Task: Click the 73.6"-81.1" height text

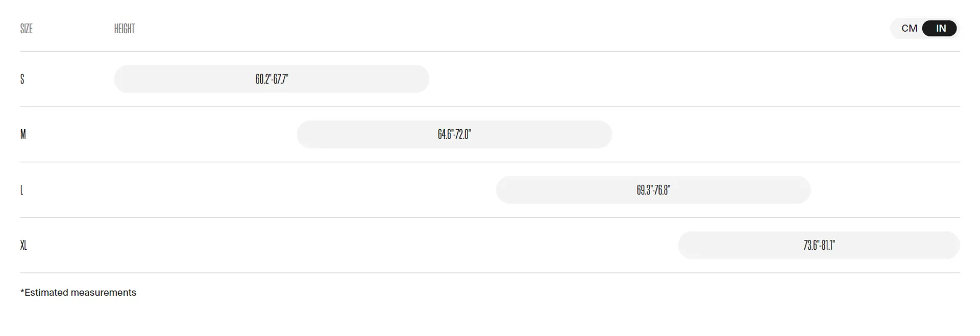Action: (x=819, y=245)
